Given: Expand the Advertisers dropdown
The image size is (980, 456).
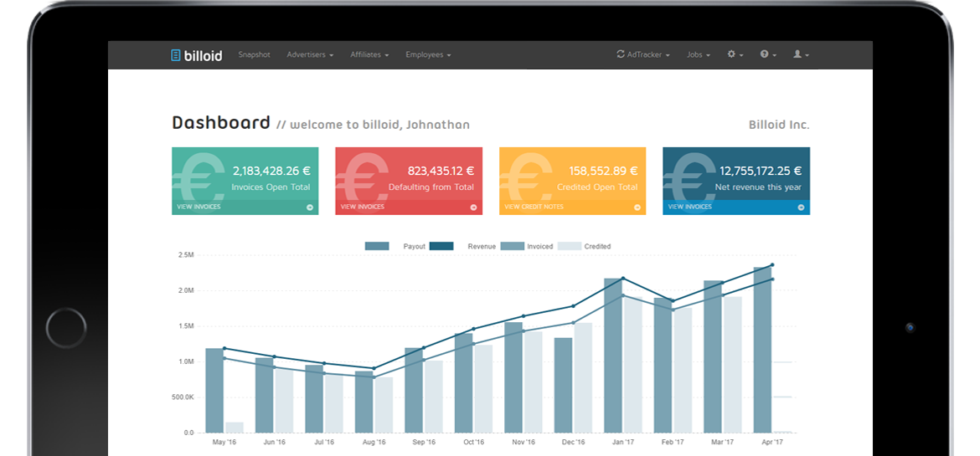Looking at the screenshot, I should [310, 55].
